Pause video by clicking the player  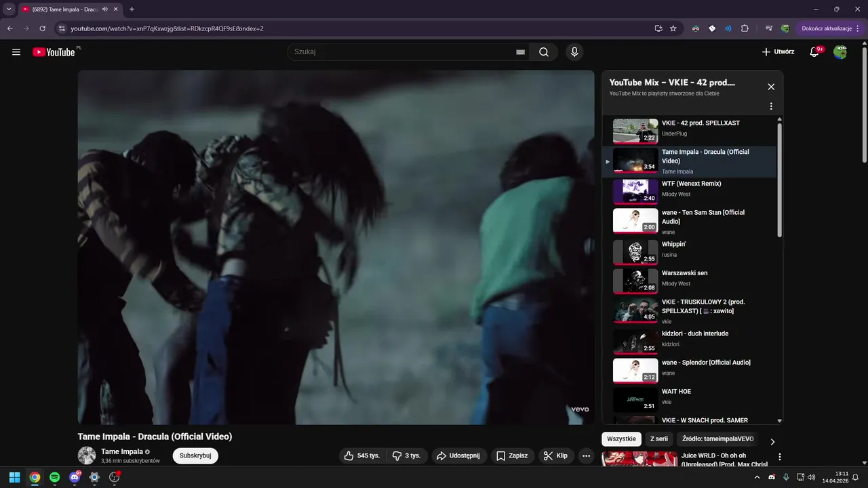(336, 247)
